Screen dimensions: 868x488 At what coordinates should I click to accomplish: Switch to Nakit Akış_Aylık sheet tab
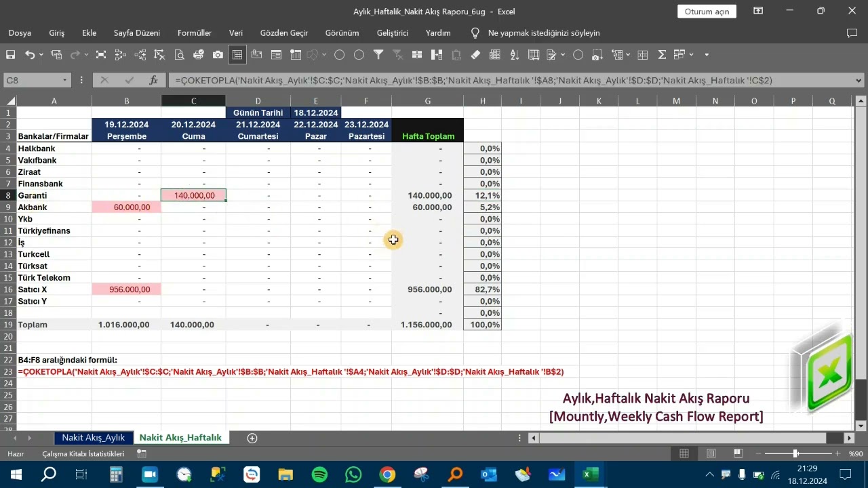pos(94,438)
